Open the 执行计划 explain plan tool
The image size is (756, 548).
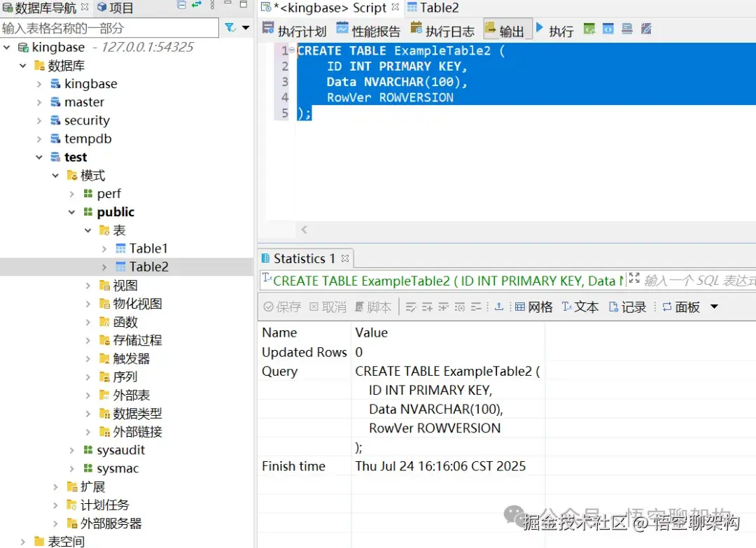click(x=295, y=30)
